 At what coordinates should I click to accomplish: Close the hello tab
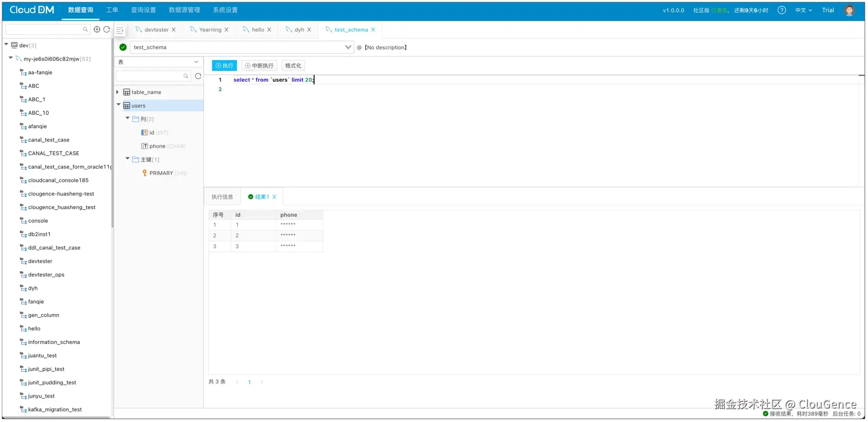(x=269, y=30)
